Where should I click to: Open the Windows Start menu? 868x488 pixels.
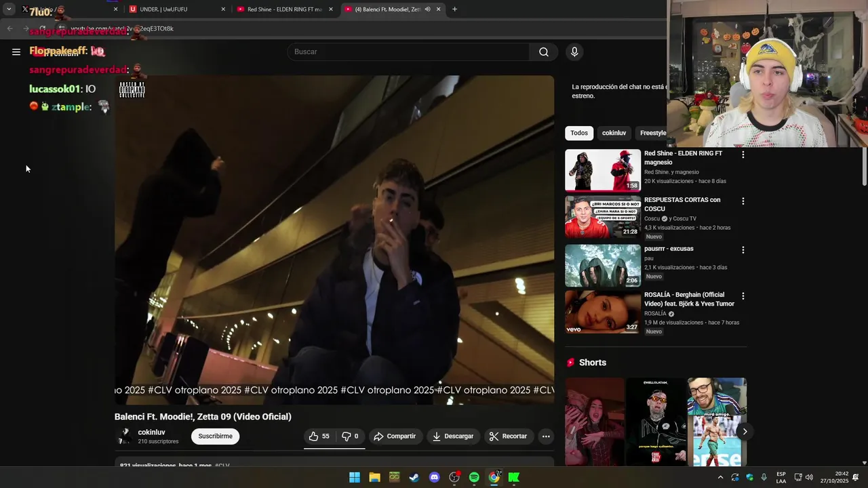355,477
